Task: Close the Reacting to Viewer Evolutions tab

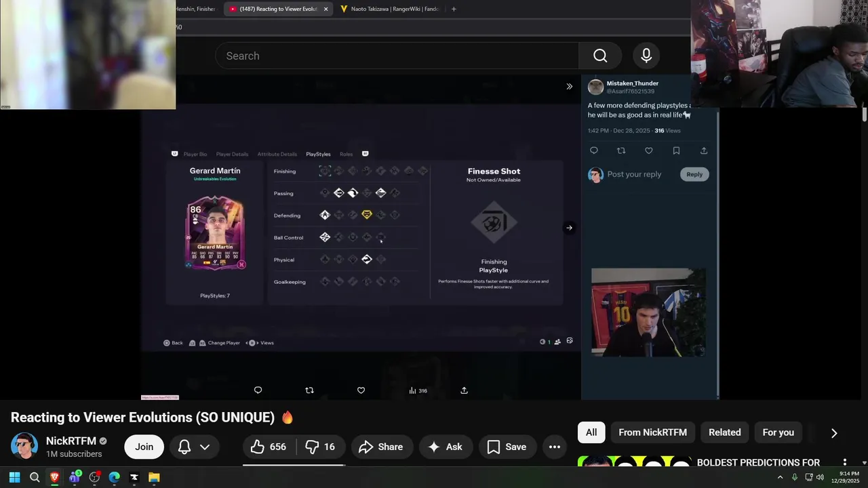Action: [325, 9]
